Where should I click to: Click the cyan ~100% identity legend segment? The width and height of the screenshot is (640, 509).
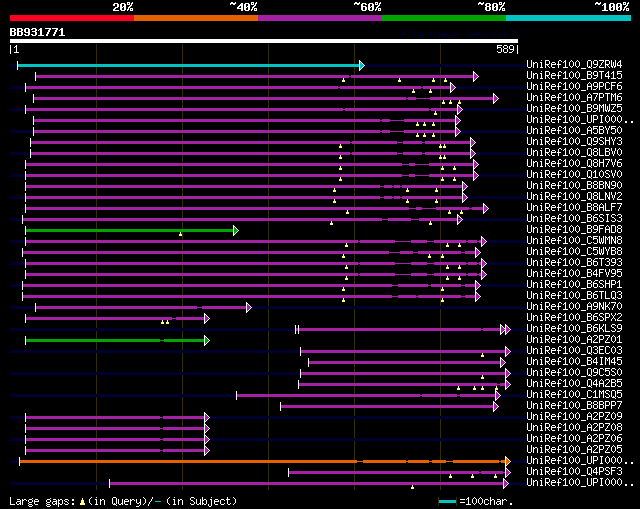(569, 18)
